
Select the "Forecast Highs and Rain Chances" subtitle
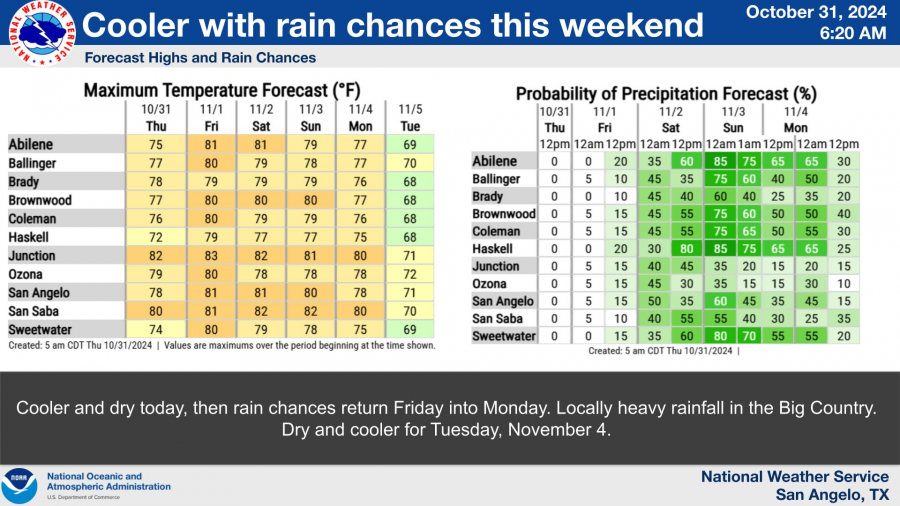click(200, 58)
